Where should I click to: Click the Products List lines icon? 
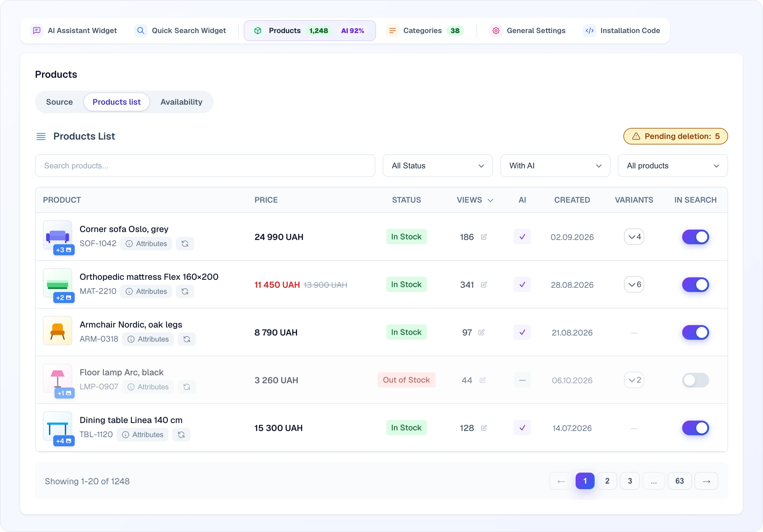(41, 136)
